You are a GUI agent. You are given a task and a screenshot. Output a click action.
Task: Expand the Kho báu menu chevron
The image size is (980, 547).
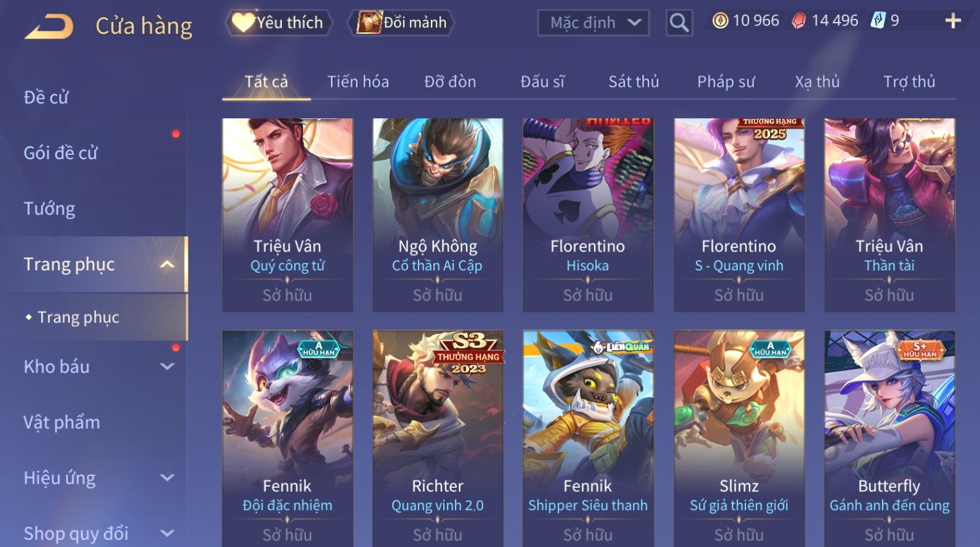(x=168, y=366)
